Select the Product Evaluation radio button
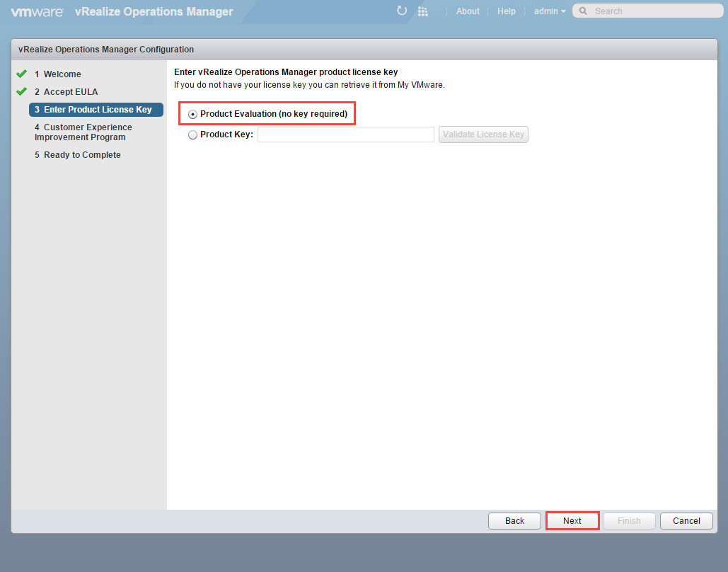The height and width of the screenshot is (572, 728). pos(193,114)
